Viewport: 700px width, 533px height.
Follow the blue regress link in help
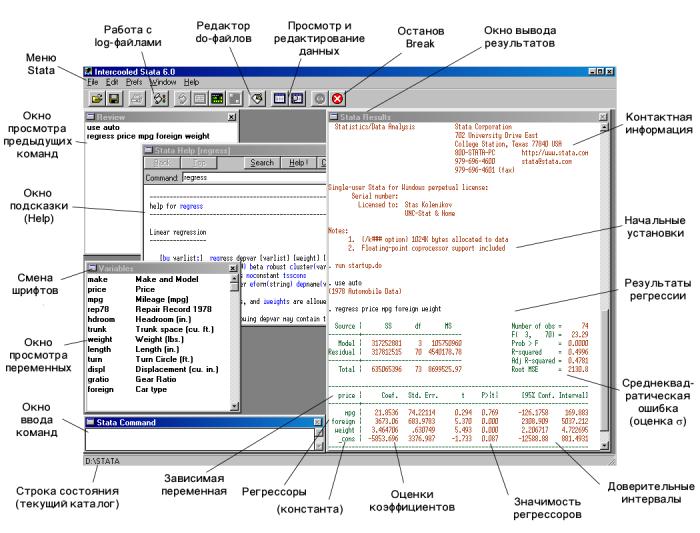pos(191,206)
